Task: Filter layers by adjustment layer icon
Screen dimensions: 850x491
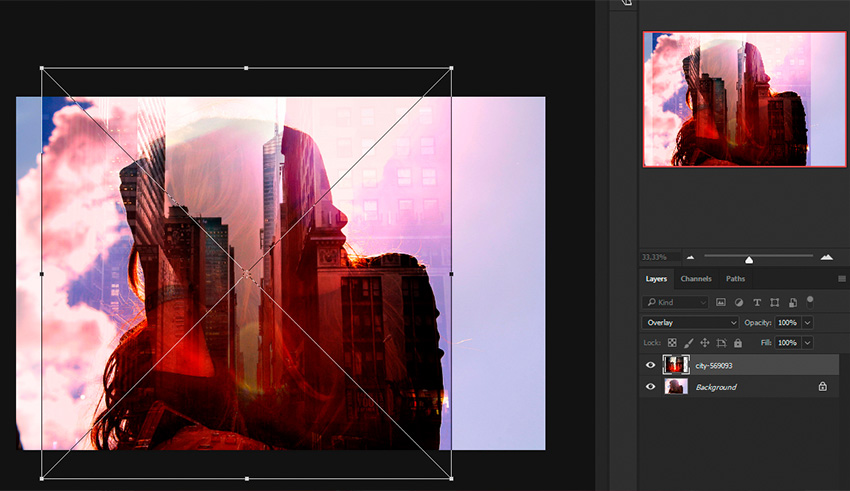Action: (739, 302)
